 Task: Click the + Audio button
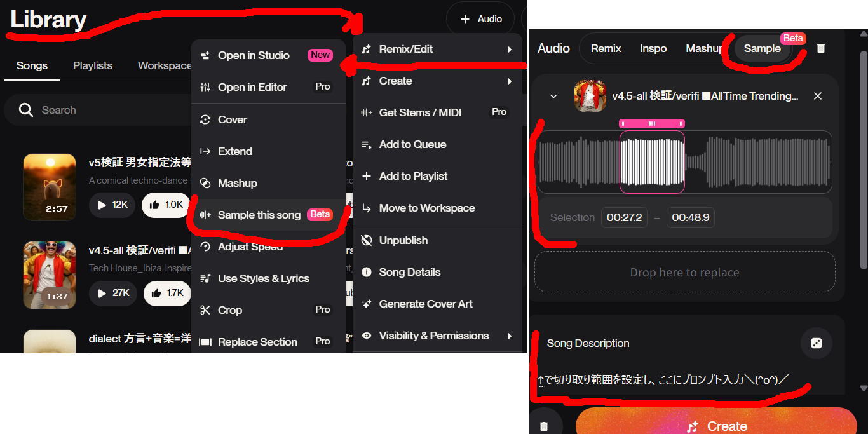(480, 19)
